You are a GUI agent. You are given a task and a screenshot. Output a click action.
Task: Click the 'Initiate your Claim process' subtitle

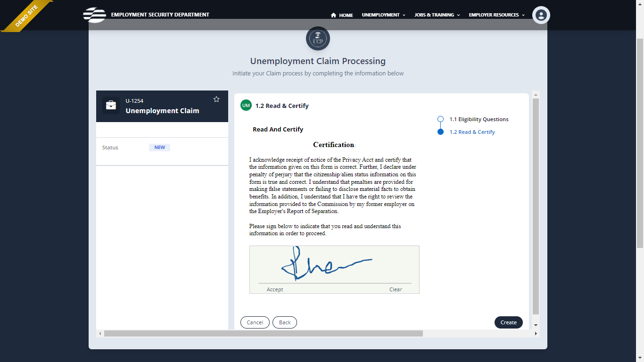318,74
